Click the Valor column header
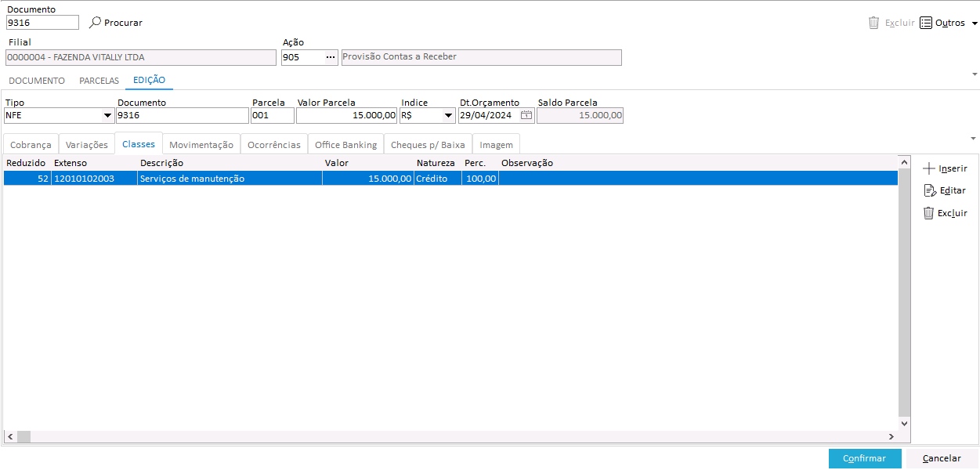The height and width of the screenshot is (470, 980). (367, 163)
